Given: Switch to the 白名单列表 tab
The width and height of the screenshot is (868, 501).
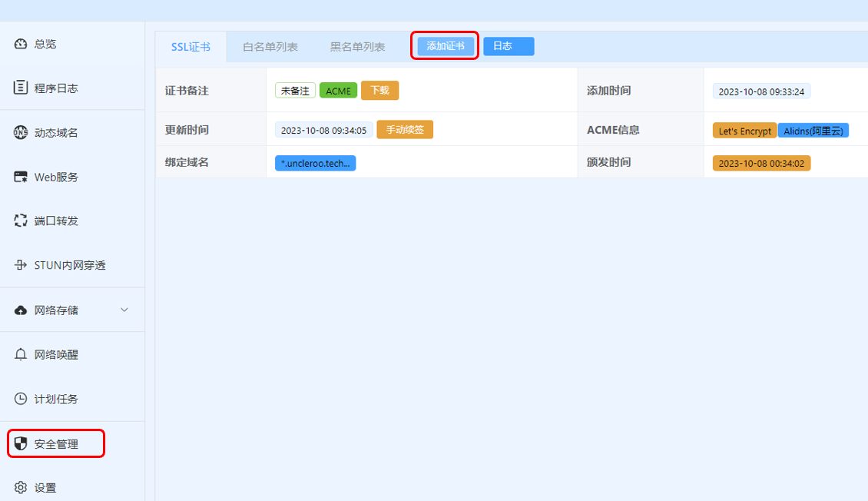Looking at the screenshot, I should [270, 47].
